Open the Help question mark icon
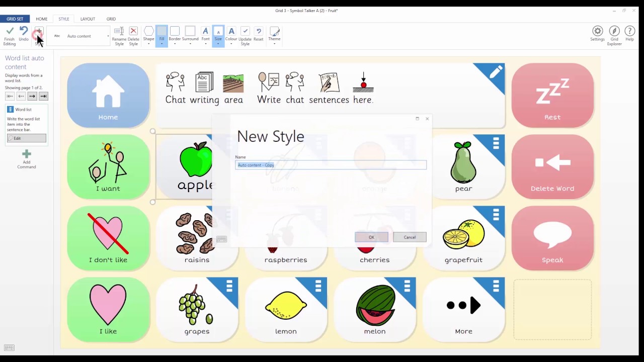Image resolution: width=644 pixels, height=362 pixels. pyautogui.click(x=629, y=31)
